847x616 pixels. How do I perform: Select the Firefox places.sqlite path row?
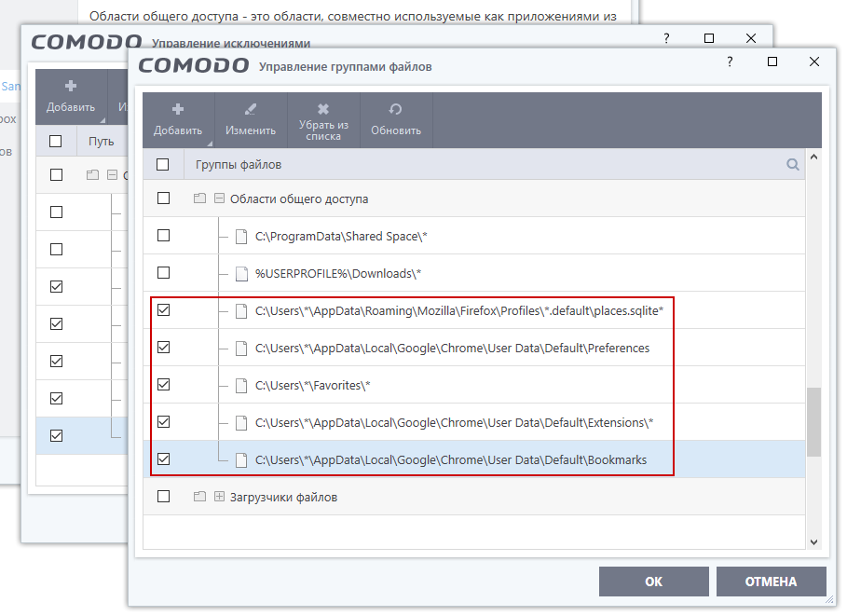(x=474, y=310)
